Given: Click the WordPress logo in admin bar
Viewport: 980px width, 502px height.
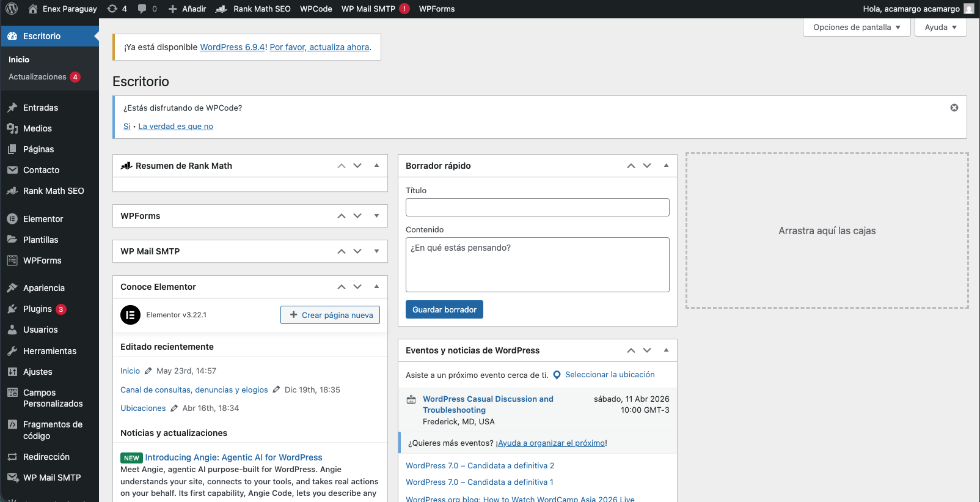Looking at the screenshot, I should (12, 9).
